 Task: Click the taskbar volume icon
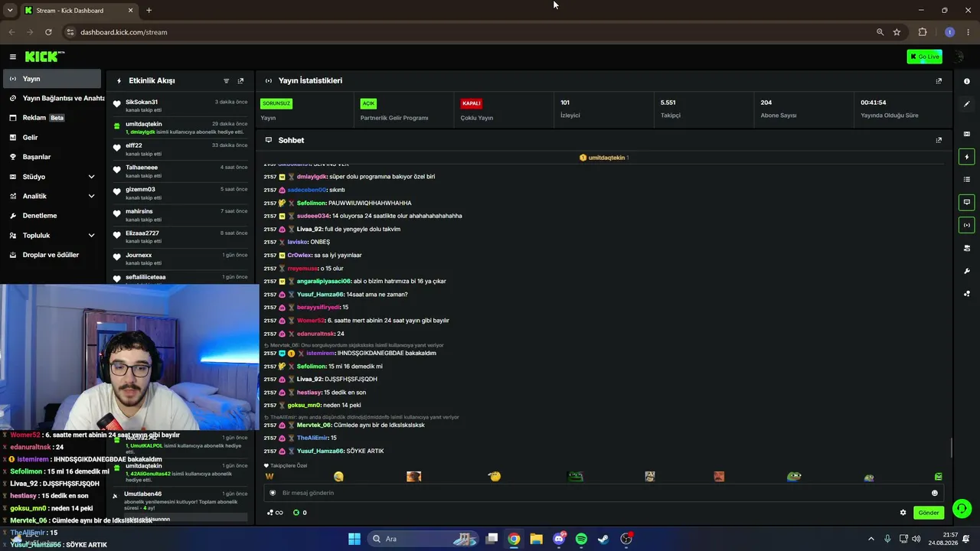[916, 539]
